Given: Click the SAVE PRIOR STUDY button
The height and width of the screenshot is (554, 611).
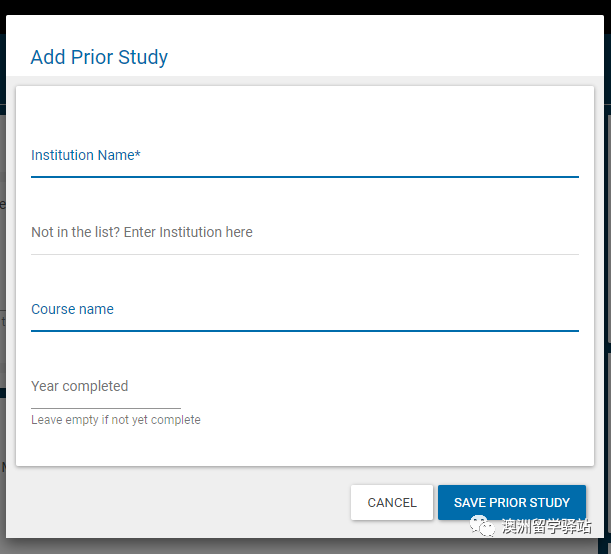Looking at the screenshot, I should pos(511,503).
